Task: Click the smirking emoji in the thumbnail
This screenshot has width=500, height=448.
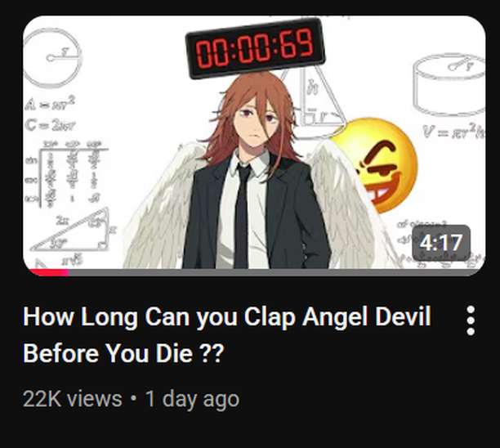Action: coord(378,165)
